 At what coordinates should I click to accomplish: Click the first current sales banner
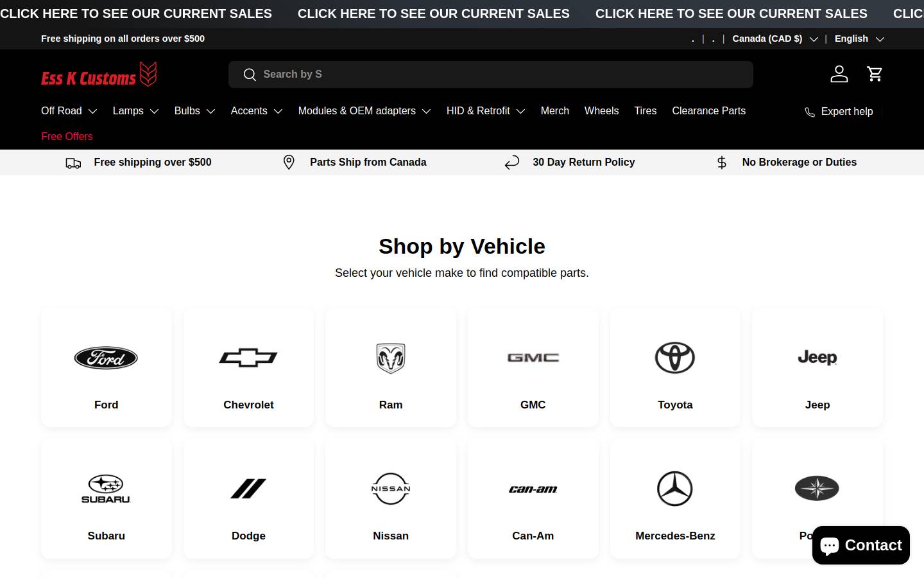(136, 13)
